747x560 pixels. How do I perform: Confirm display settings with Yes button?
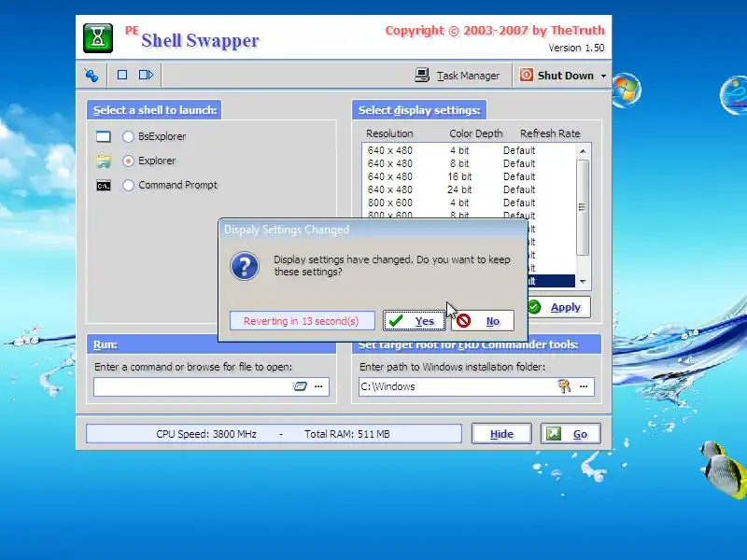[414, 321]
